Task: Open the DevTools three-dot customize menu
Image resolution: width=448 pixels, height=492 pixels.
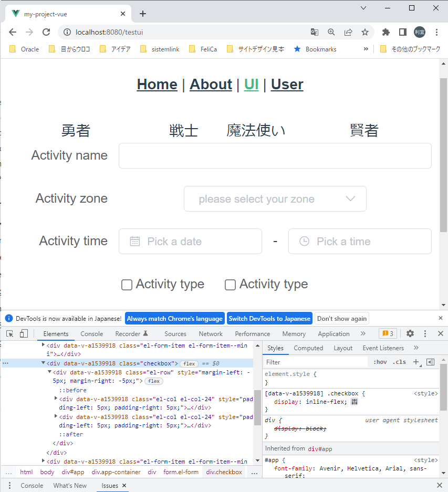Action: click(x=425, y=333)
